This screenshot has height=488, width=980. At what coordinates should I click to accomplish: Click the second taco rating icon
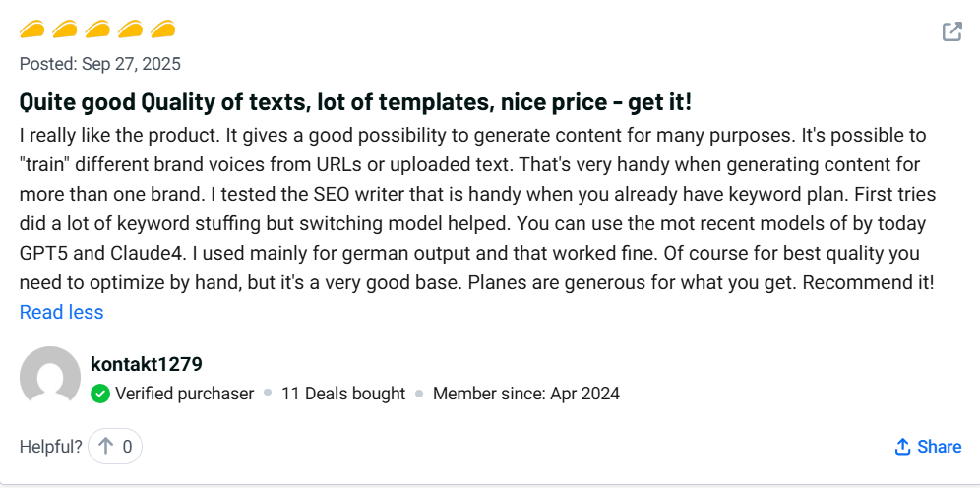[65, 30]
